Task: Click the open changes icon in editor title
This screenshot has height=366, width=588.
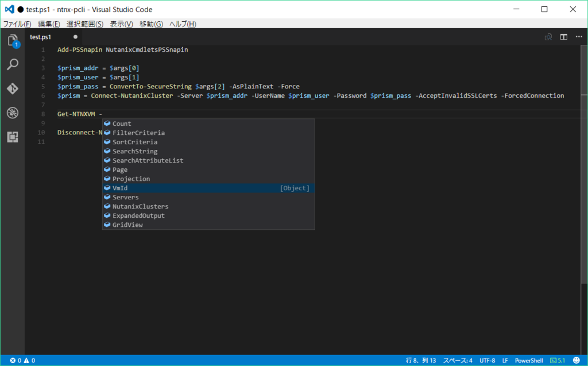Action: (548, 37)
